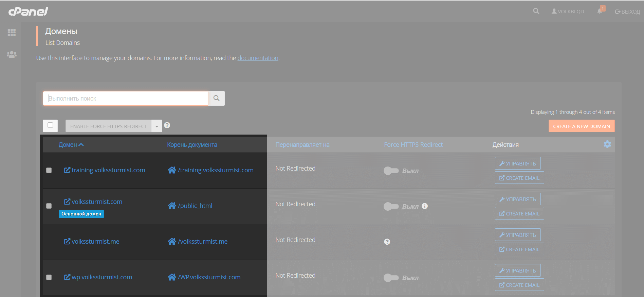The height and width of the screenshot is (297, 644).
Task: Open volkssturmist.com domain link
Action: pos(97,202)
